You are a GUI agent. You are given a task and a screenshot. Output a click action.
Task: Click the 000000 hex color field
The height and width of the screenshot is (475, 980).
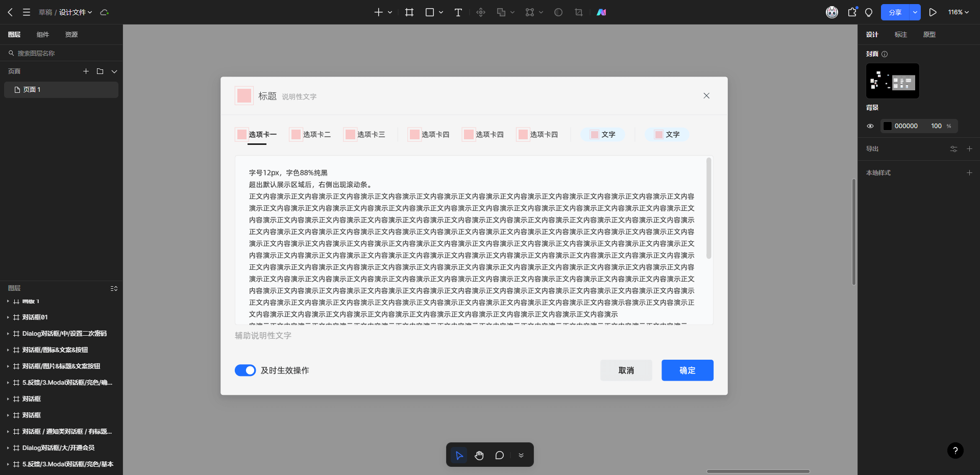click(906, 126)
